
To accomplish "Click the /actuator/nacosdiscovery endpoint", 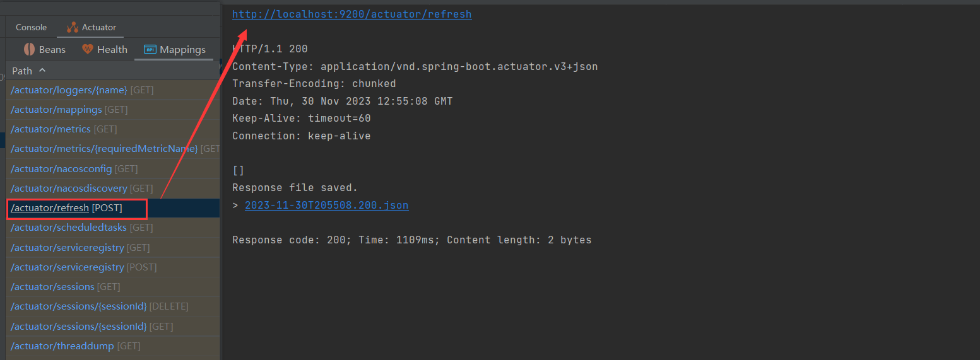I will point(69,189).
